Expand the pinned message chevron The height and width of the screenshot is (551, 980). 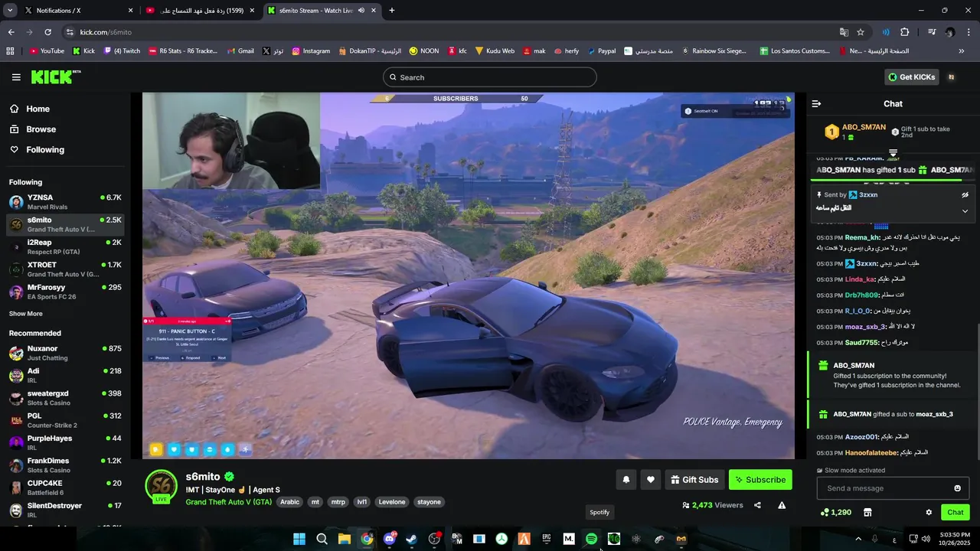(x=965, y=210)
